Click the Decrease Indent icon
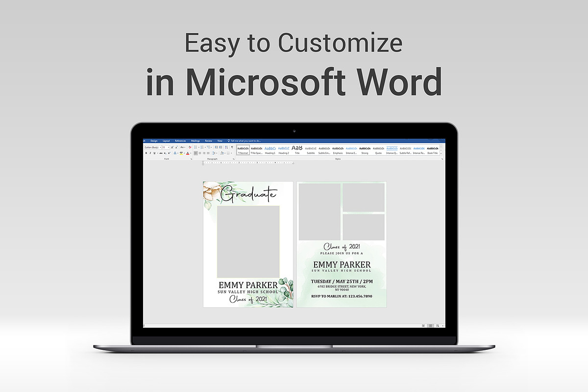 pyautogui.click(x=216, y=147)
